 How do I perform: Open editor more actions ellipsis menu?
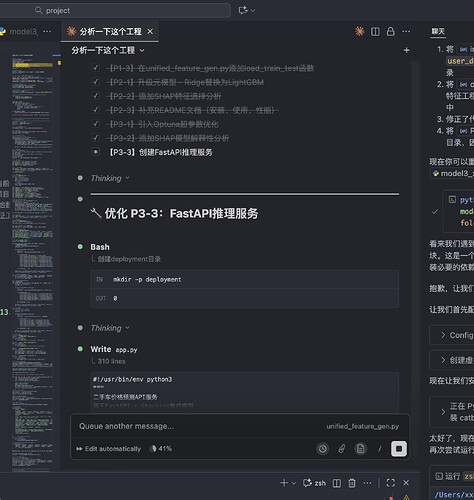click(406, 32)
